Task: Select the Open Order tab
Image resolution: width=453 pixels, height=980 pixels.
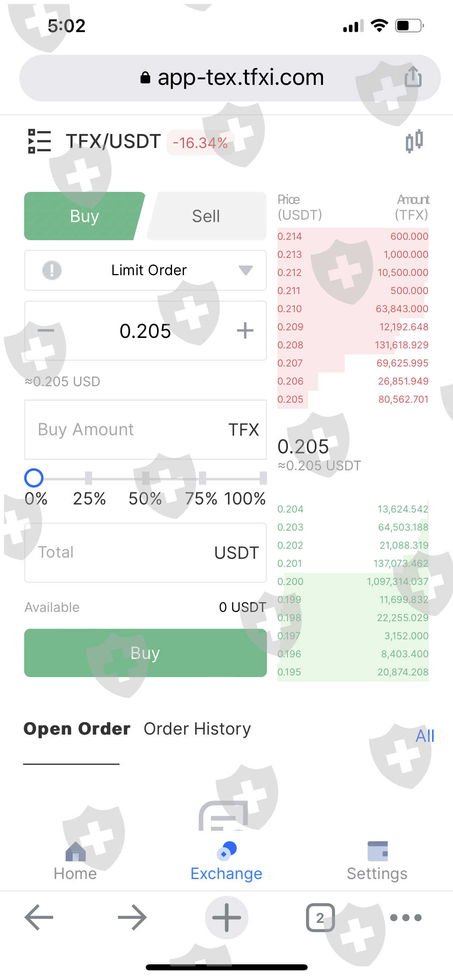Action: coord(77,729)
